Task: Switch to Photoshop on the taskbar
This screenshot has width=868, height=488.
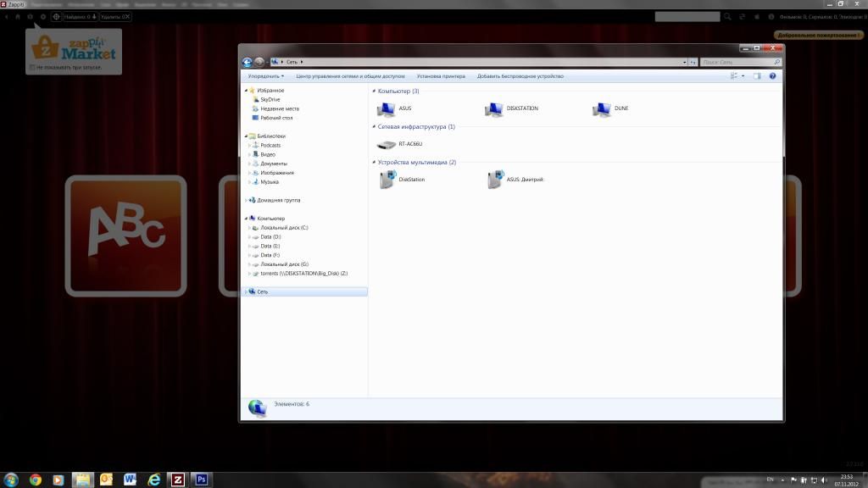Action: pos(202,480)
